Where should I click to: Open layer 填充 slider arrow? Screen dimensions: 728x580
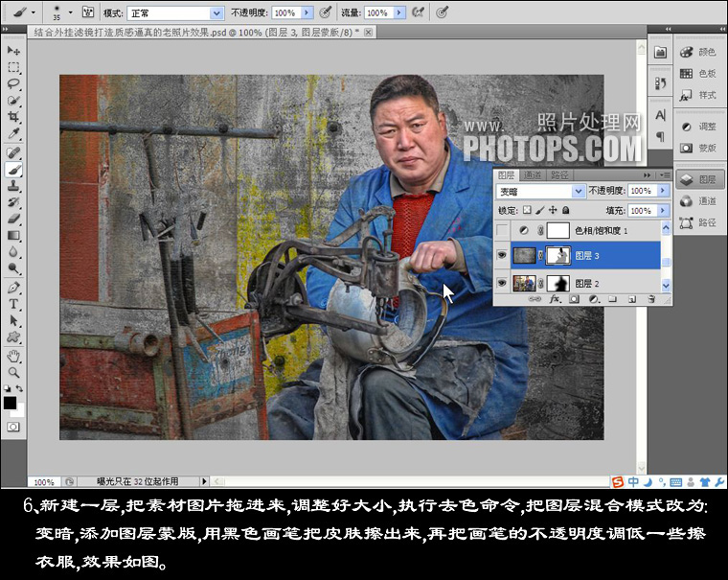click(663, 211)
